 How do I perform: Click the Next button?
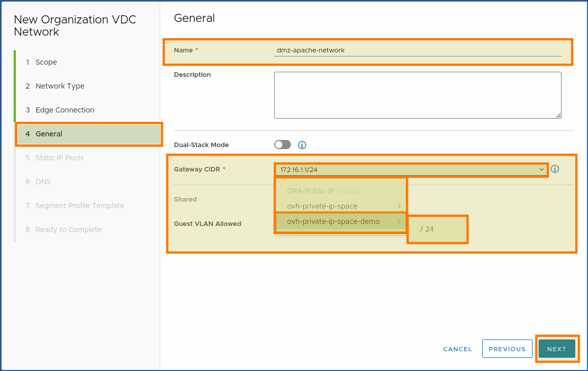(x=557, y=349)
